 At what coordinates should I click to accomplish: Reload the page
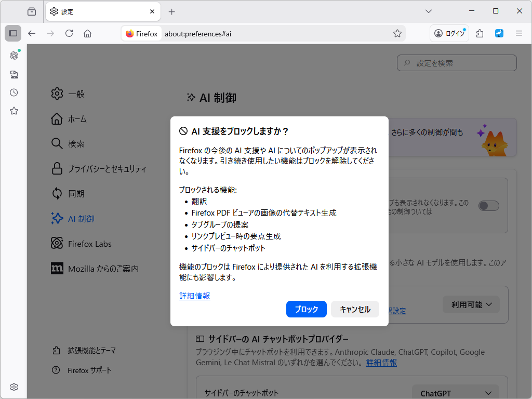(69, 33)
